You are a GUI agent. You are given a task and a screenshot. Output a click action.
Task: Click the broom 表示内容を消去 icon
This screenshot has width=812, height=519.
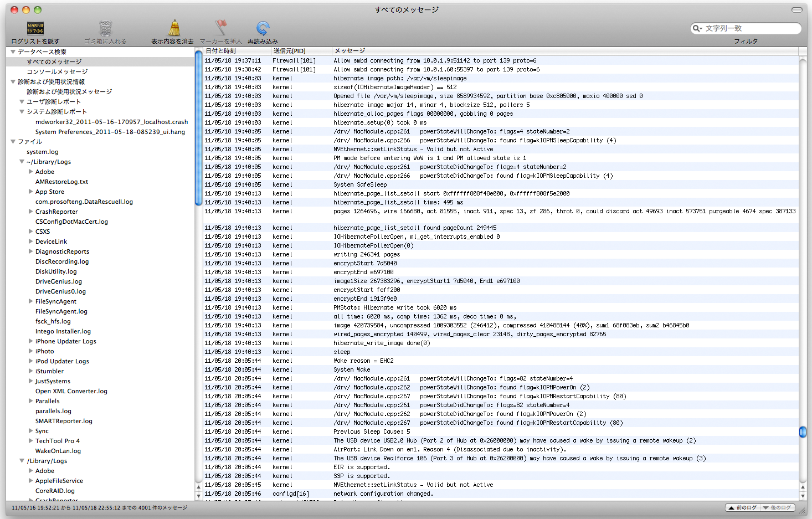(174, 28)
